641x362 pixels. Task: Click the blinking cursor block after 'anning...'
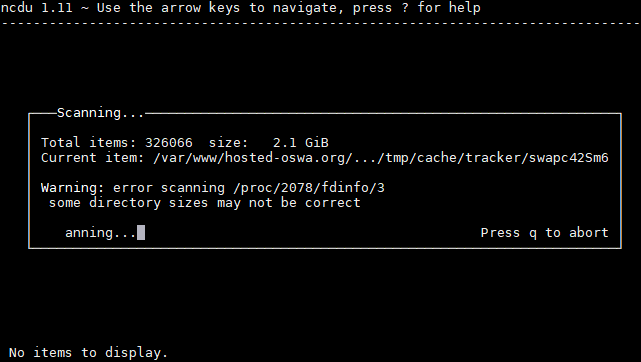coord(141,232)
